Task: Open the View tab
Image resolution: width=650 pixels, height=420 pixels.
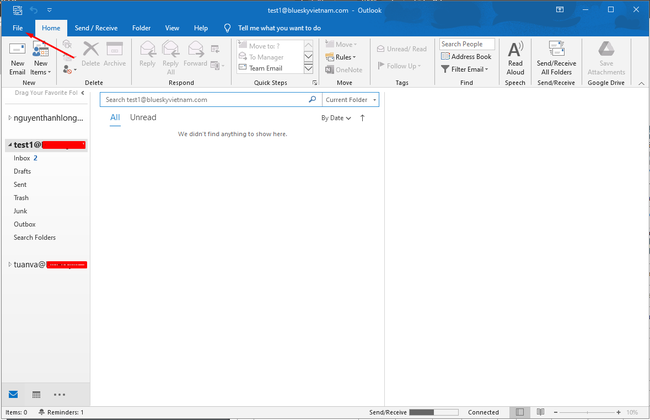Action: pyautogui.click(x=172, y=28)
